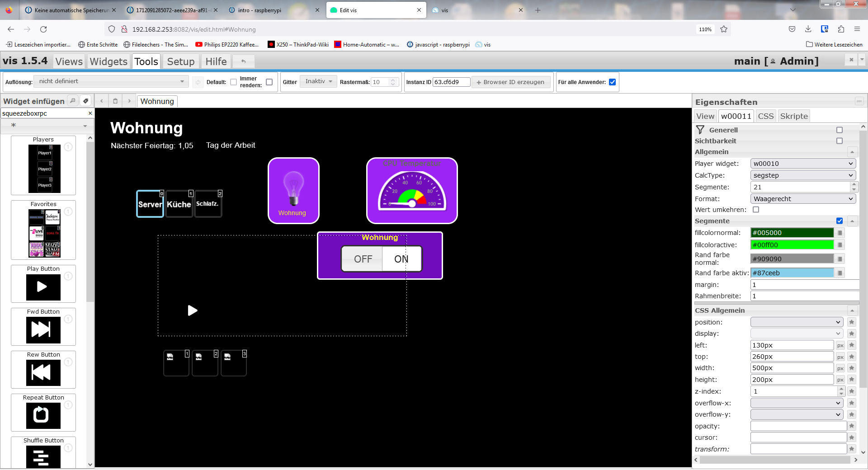Open the overflow-x dropdown

point(797,403)
